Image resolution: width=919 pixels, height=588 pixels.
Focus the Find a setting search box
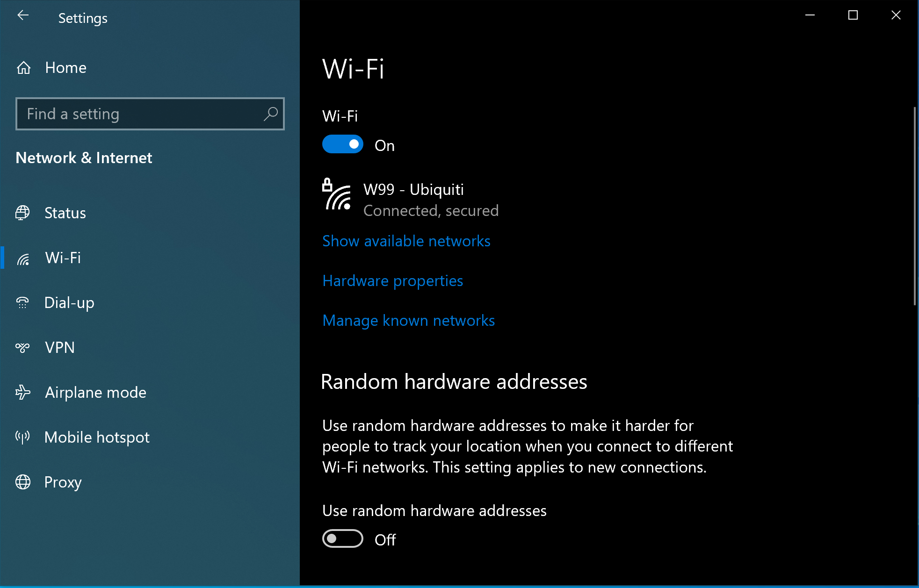pyautogui.click(x=150, y=114)
